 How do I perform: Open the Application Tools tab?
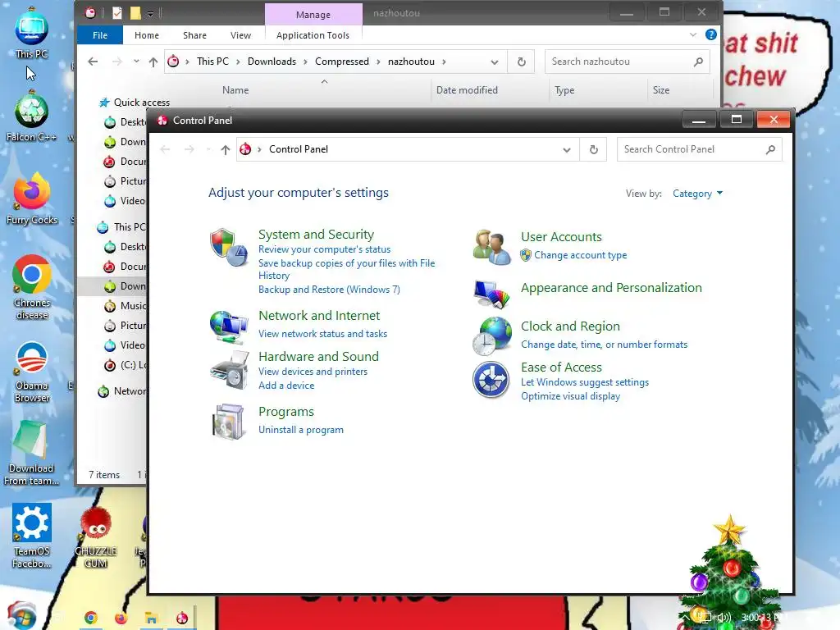313,34
